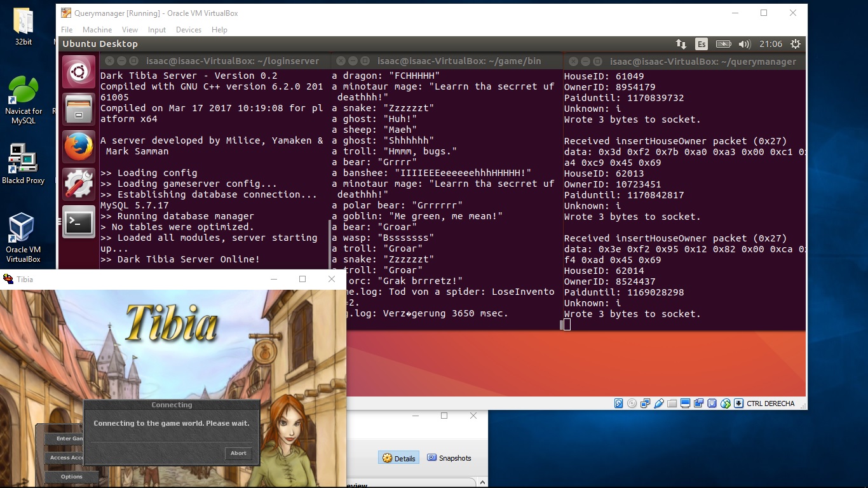
Task: Open the View menu in VirtualBox
Action: (130, 30)
